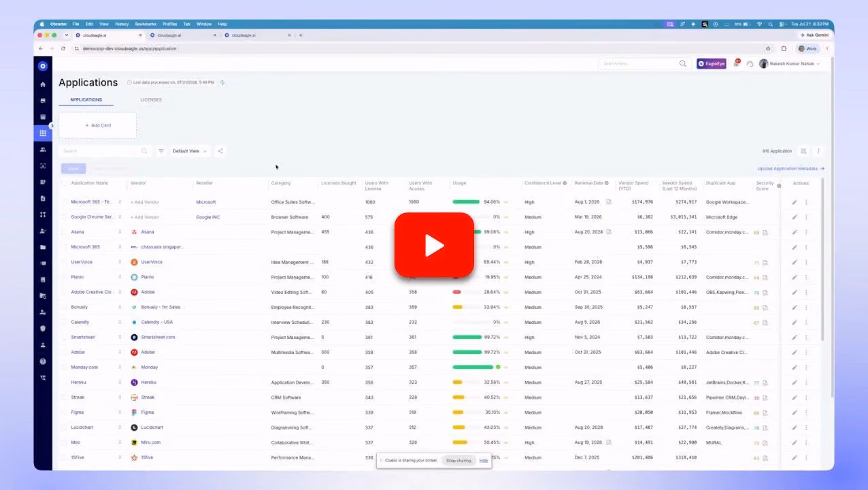Open the Profiles menu in the menu bar
Viewport: 868px width, 490px height.
(x=169, y=24)
